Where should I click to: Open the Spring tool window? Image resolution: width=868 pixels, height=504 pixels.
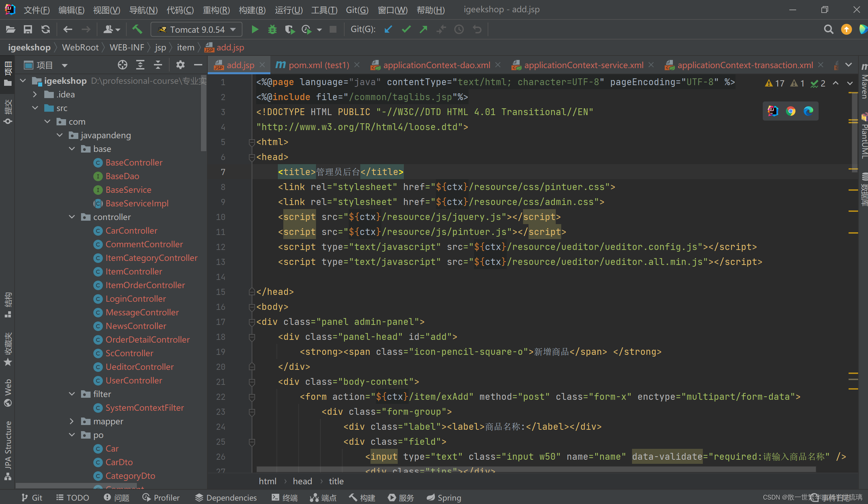[444, 498]
